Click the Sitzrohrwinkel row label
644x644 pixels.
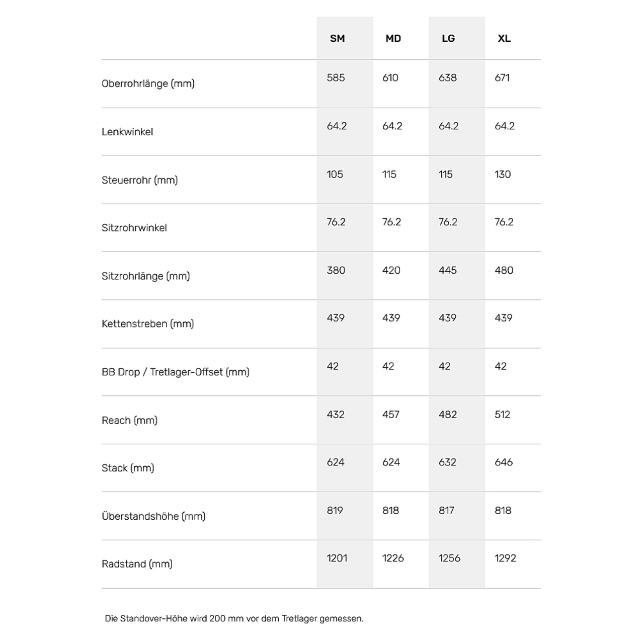point(134,228)
